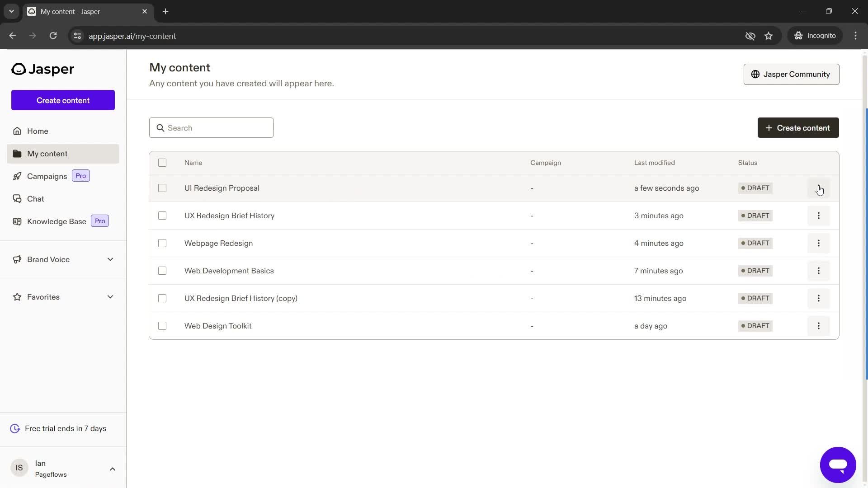868x488 pixels.
Task: Select checkbox for UX Redesign Brief History
Action: click(x=162, y=215)
